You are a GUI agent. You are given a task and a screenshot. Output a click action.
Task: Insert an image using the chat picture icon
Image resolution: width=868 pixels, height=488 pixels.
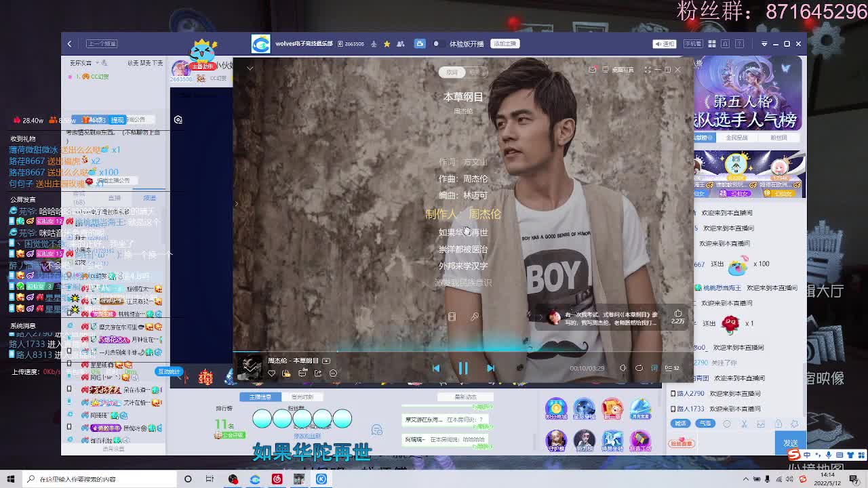pos(761,424)
